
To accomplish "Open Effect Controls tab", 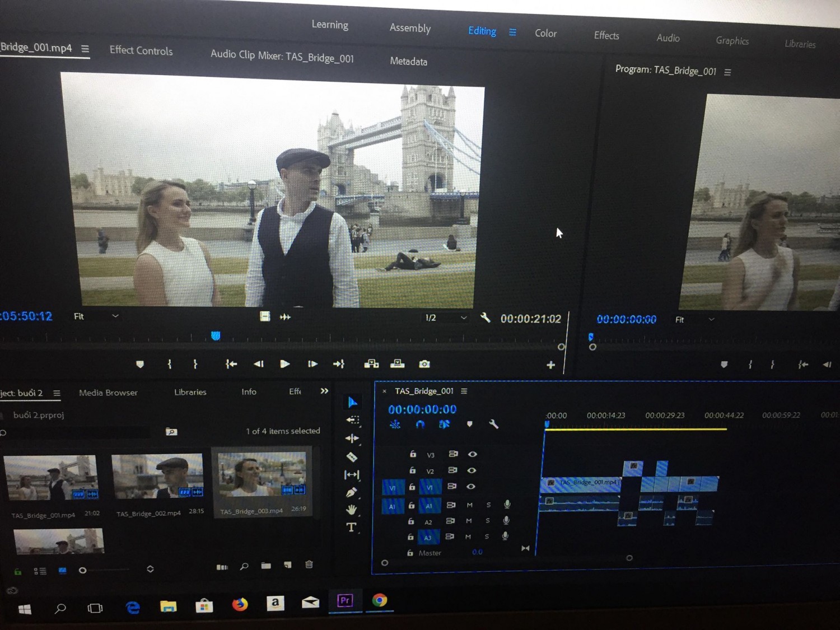I will click(x=141, y=50).
